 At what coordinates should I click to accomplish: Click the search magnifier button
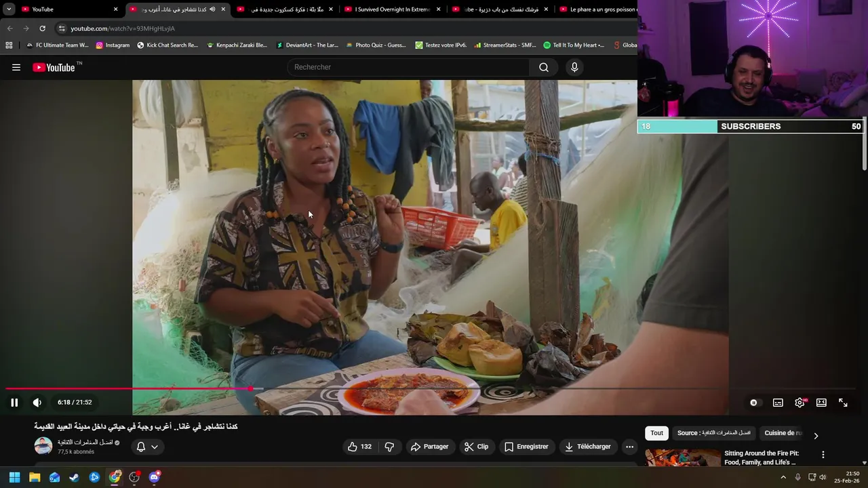(544, 67)
